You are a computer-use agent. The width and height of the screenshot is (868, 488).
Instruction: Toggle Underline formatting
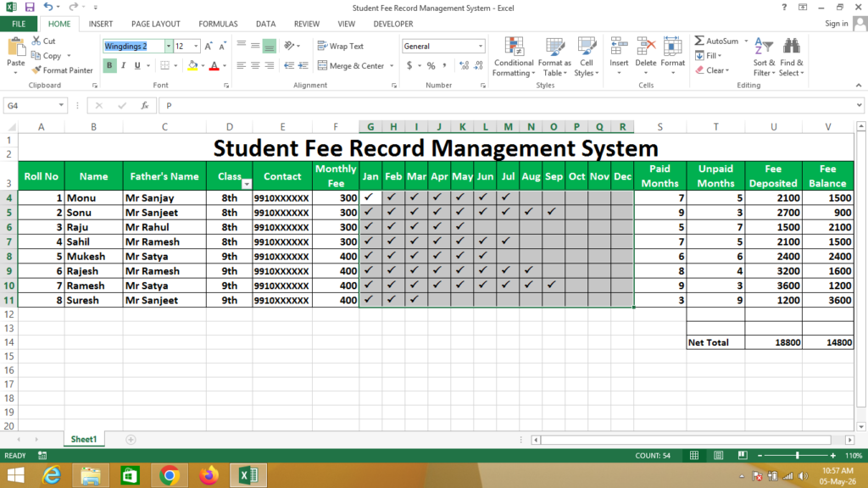pos(137,65)
